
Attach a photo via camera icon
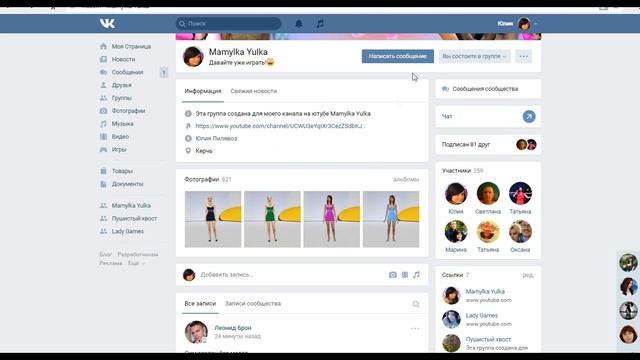(393, 275)
